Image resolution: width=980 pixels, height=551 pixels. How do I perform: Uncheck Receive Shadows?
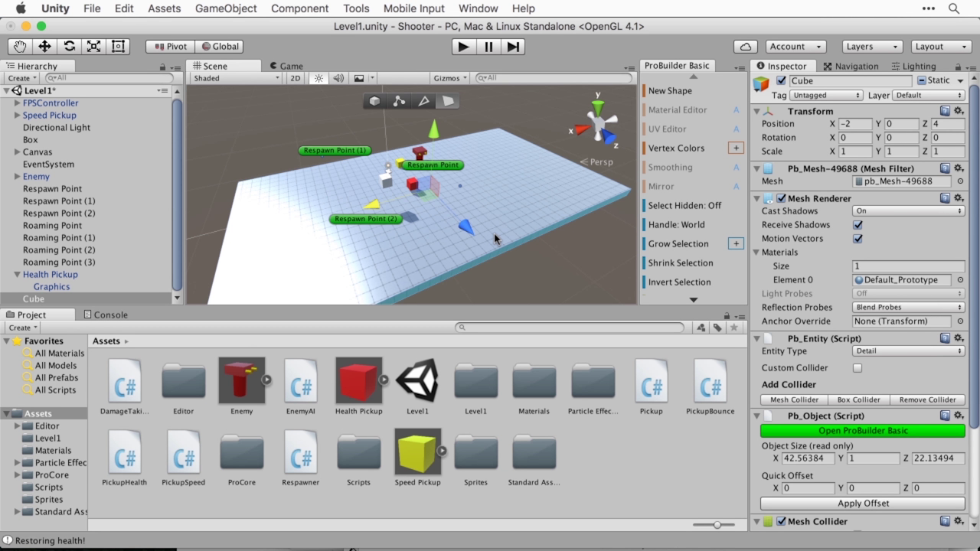(x=857, y=225)
